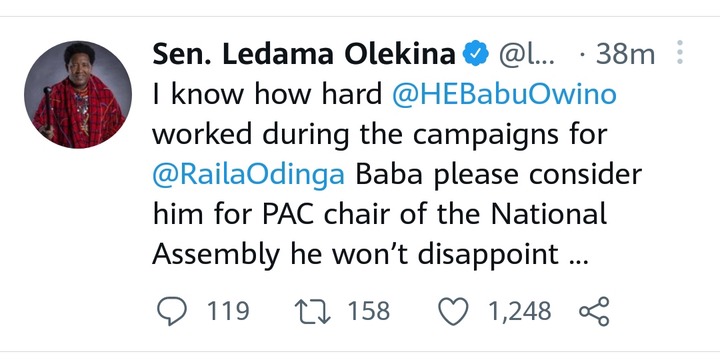Screen dimensions: 720x364
Task: Click the reply speech bubble icon
Action: (172, 311)
